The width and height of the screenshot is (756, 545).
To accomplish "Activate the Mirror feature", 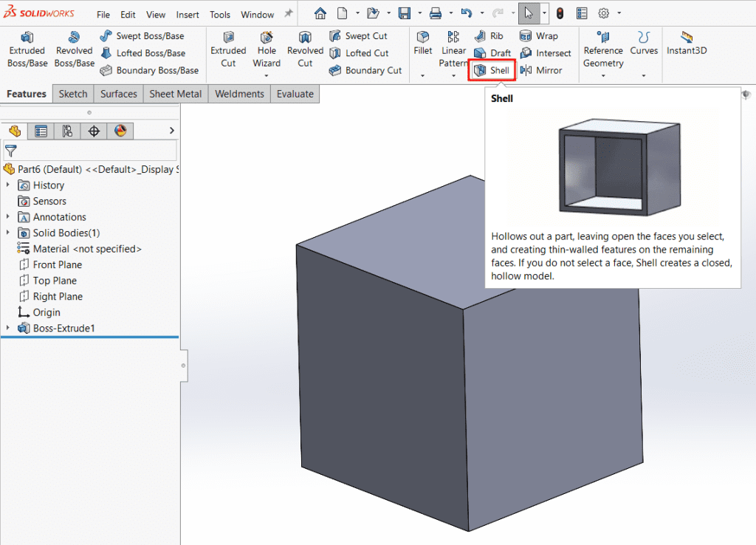I will (x=541, y=70).
